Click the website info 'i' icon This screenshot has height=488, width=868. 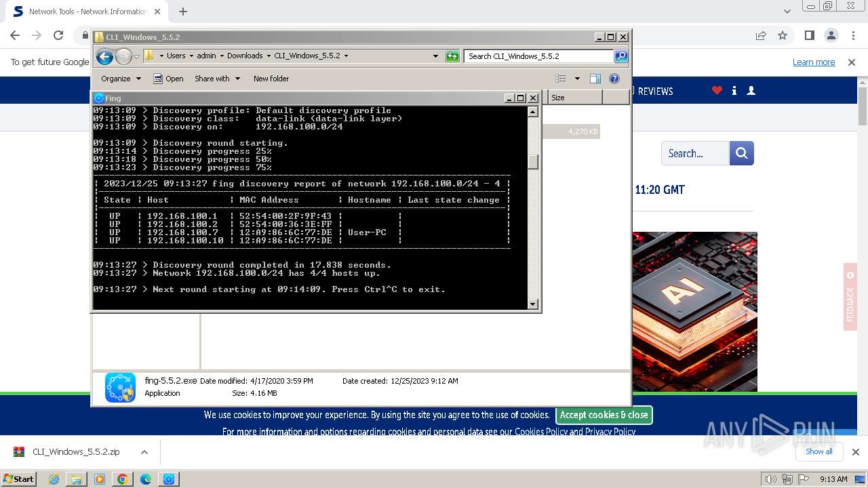click(x=734, y=90)
